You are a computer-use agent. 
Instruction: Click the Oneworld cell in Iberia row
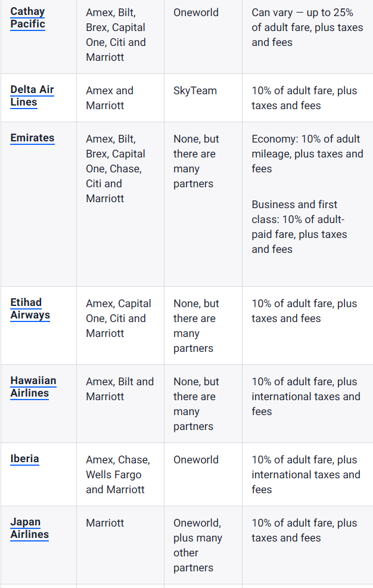[x=196, y=460]
